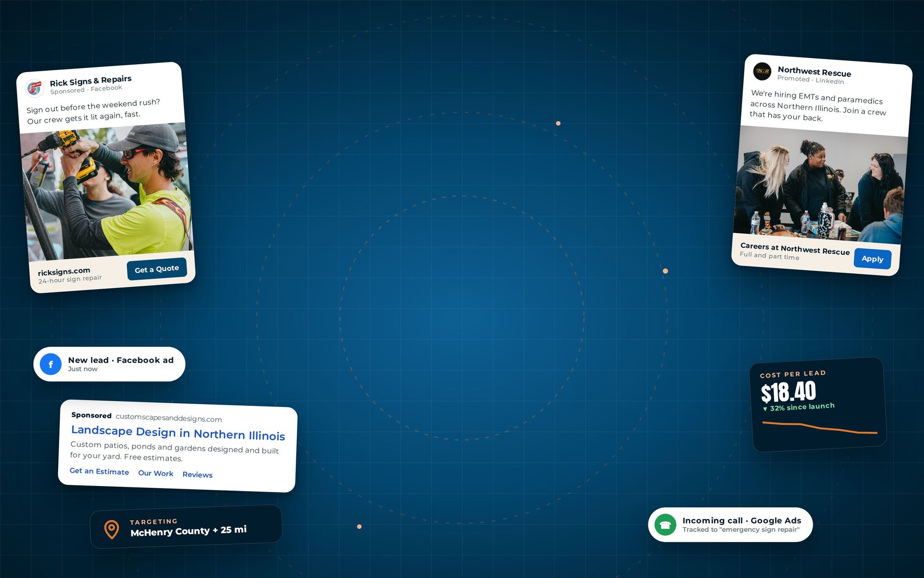Viewport: 924px width, 578px height.
Task: Open the Get an Estimate link
Action: 99,472
